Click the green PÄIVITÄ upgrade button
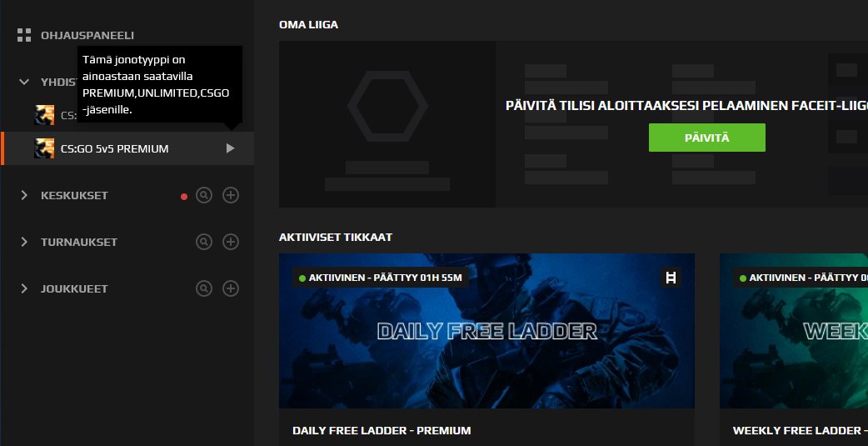Viewport: 868px width, 446px height. (707, 138)
